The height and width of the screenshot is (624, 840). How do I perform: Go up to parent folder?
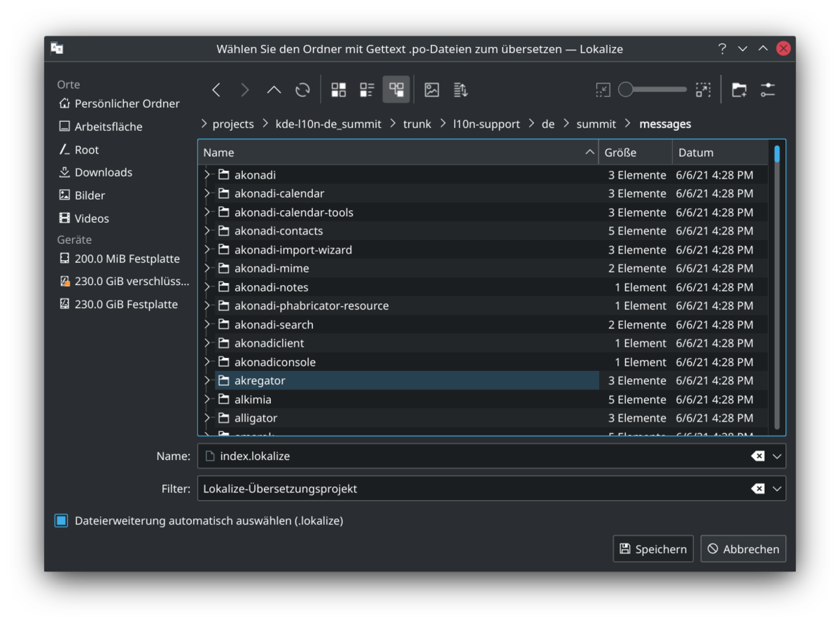point(274,90)
